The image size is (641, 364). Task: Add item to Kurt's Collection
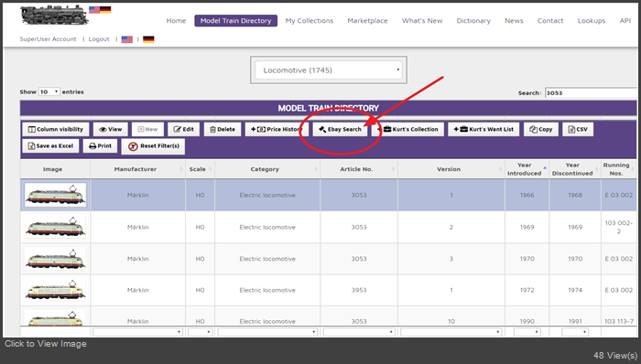click(x=407, y=129)
